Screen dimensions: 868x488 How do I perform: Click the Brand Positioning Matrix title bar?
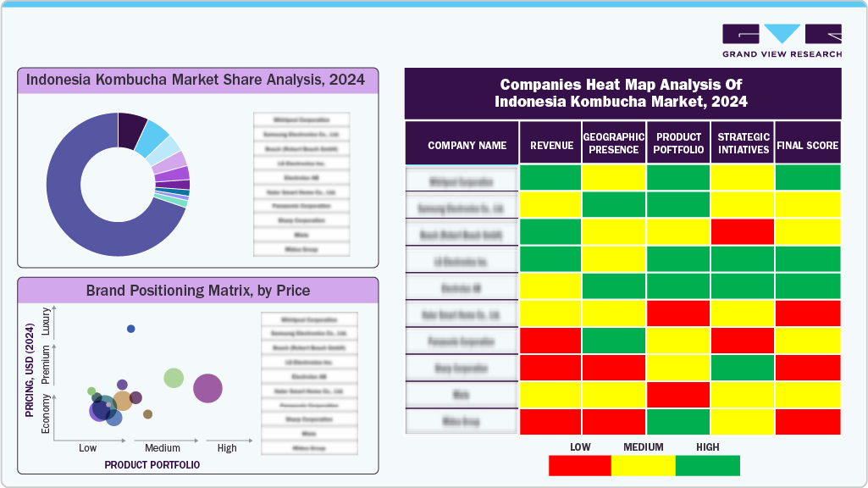[196, 291]
